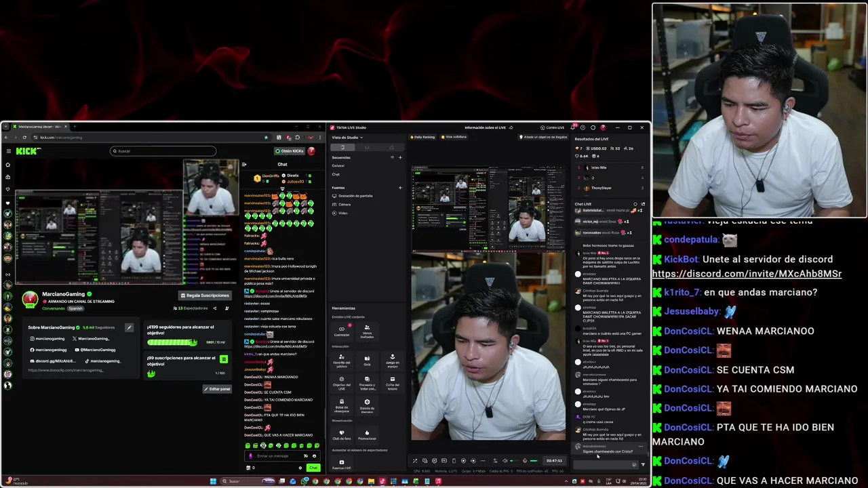This screenshot has width=868, height=488.
Task: Open help question mark icon in TikTok Studio
Action: tap(584, 127)
